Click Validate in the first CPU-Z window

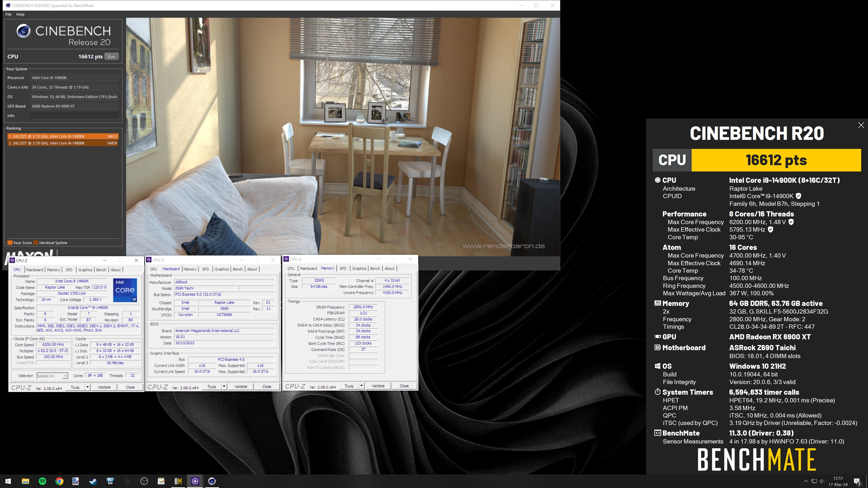104,387
